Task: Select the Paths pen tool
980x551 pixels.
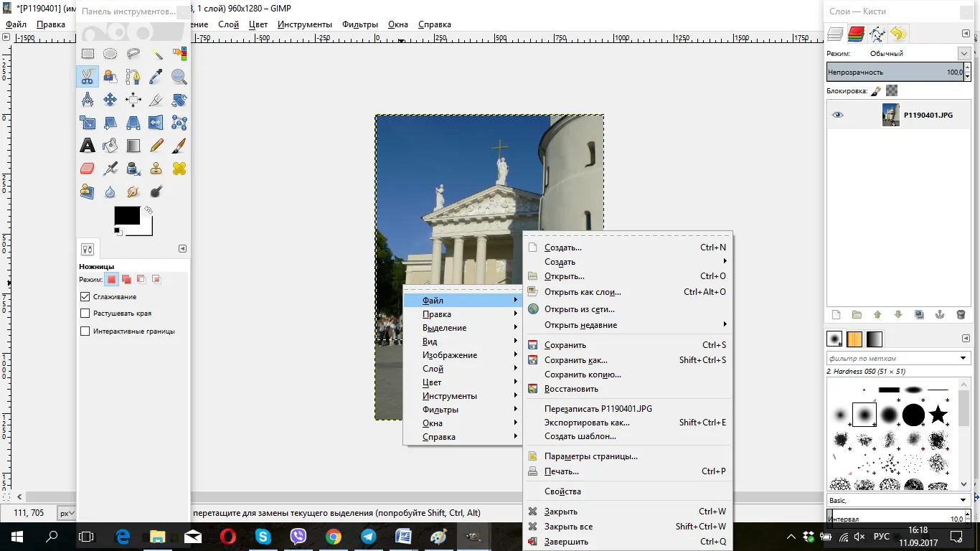Action: [x=133, y=76]
